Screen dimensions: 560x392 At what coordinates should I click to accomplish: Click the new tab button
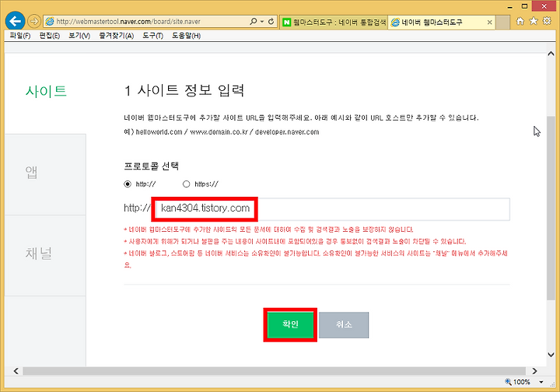(x=502, y=23)
